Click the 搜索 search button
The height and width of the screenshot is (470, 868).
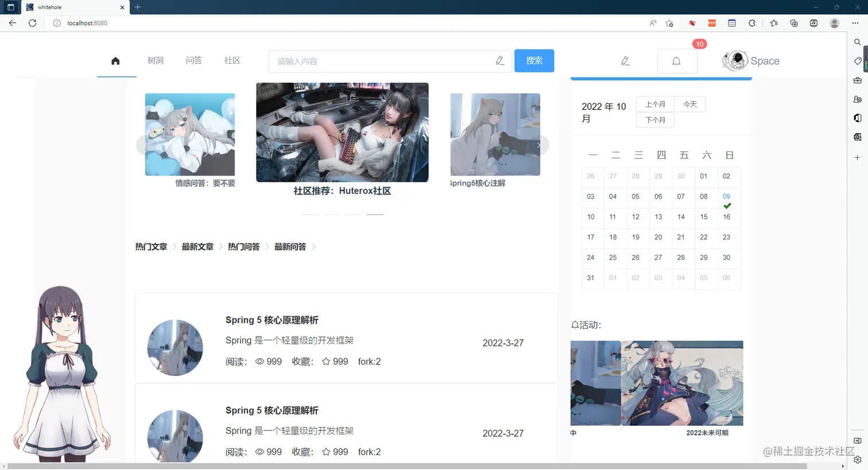point(534,61)
